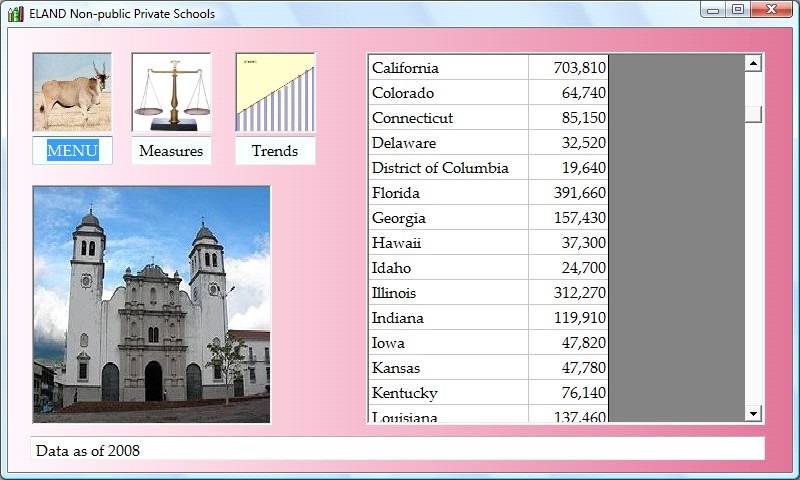800x480 pixels.
Task: Select the California row
Action: click(448, 68)
